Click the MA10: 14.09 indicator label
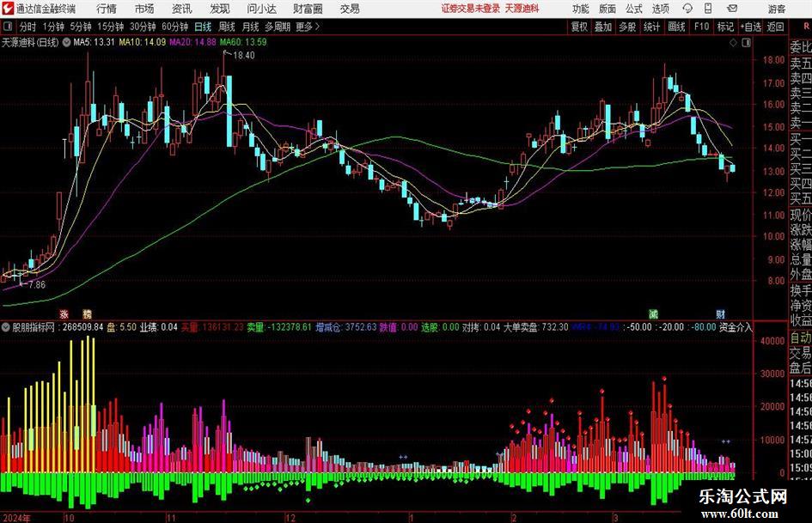812x523 pixels. [143, 42]
